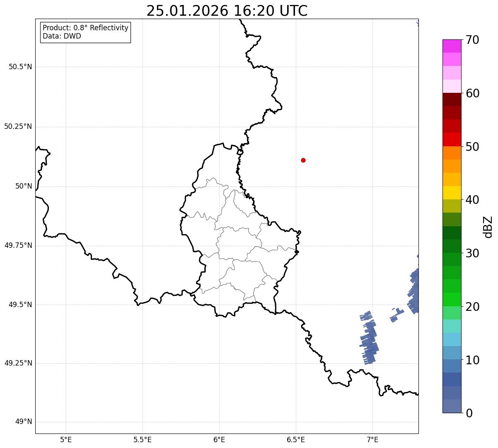Click the dark maroon colorbar segment below 60
This screenshot has width=498, height=448.
pyautogui.click(x=452, y=99)
